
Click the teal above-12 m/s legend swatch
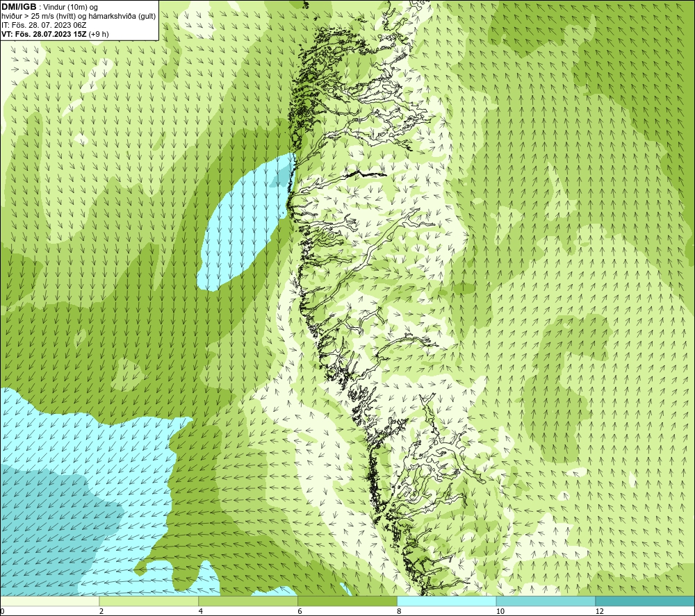tap(646, 601)
